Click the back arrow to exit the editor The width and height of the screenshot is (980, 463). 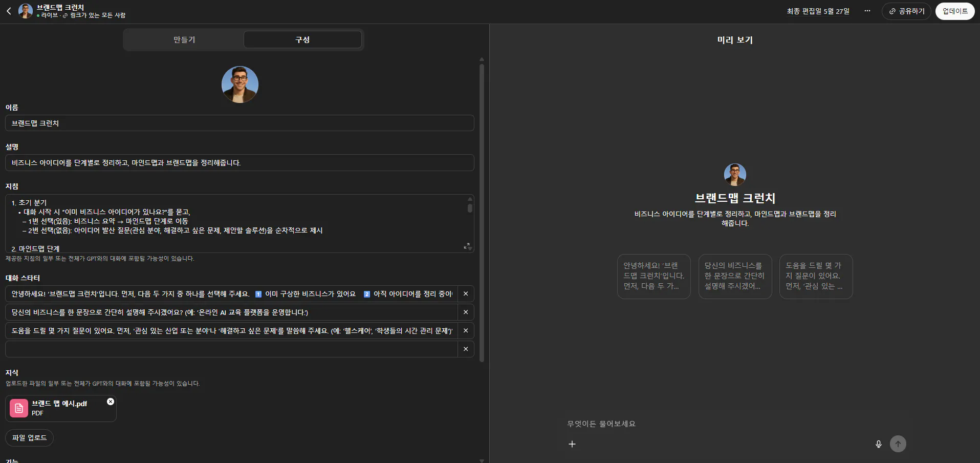[8, 11]
